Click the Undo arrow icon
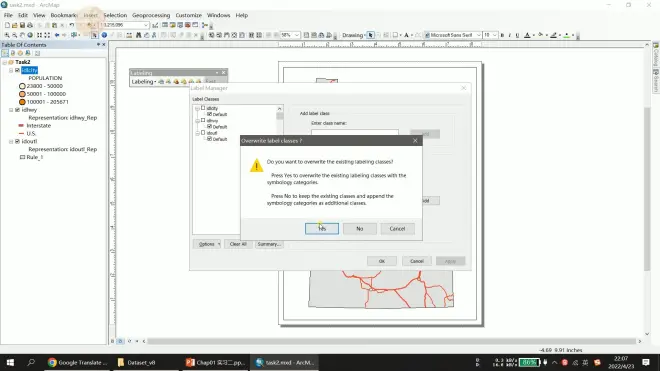 pos(72,25)
